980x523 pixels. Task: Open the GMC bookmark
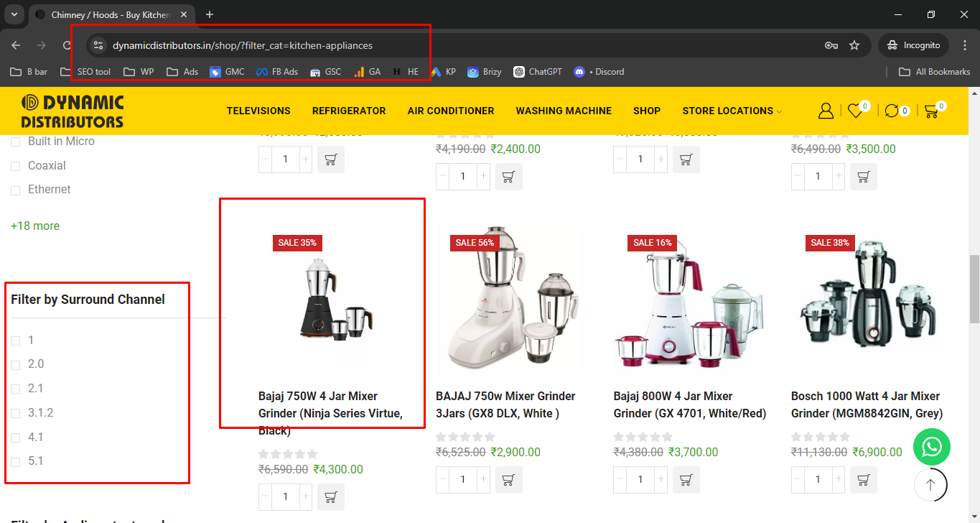(227, 72)
